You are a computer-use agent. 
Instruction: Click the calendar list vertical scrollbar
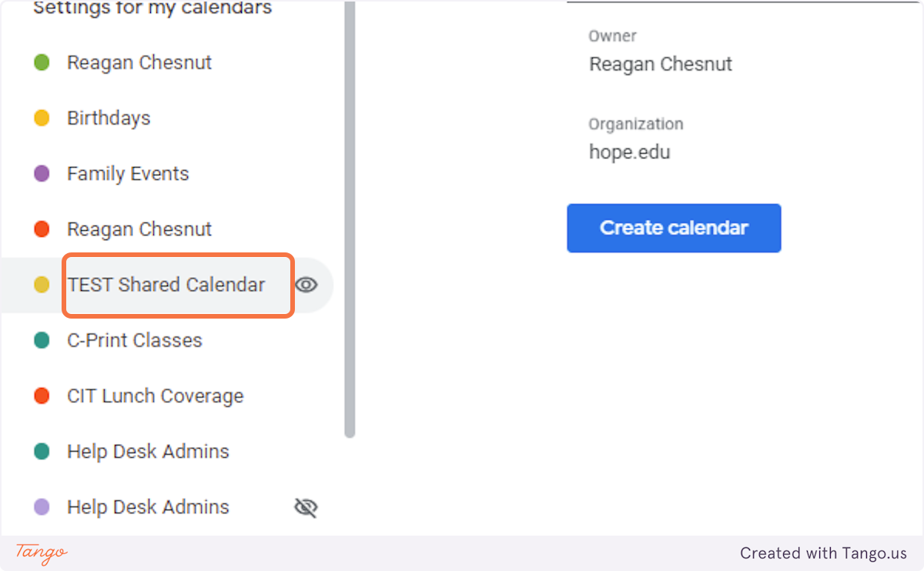[x=350, y=223]
